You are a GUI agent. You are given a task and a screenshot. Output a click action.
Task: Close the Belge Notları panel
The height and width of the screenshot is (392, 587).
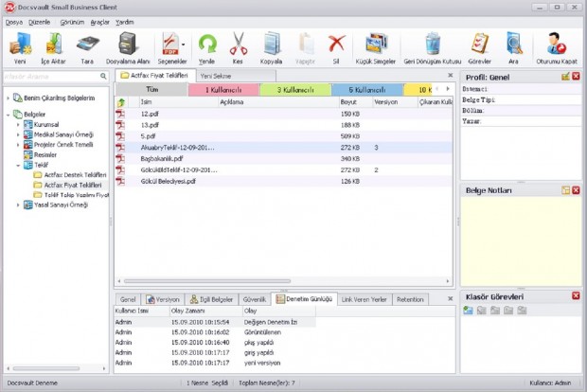(577, 190)
